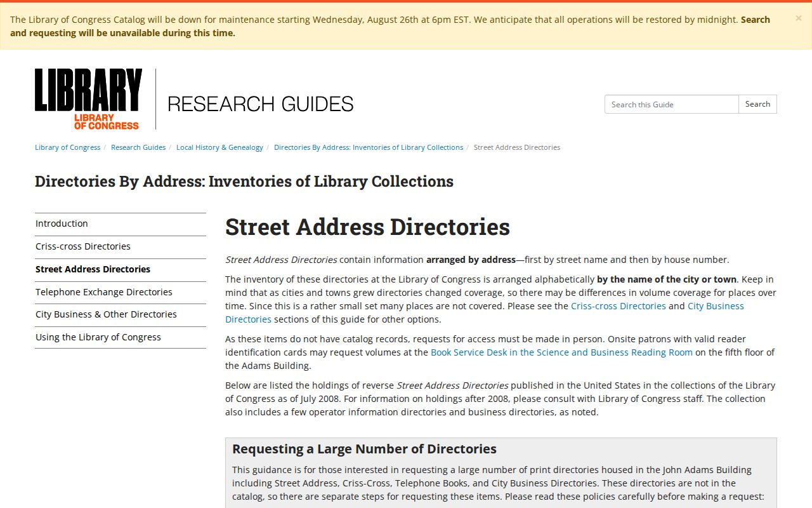Image resolution: width=812 pixels, height=508 pixels.
Task: Follow the inline Criss-cross Directories link
Action: tap(619, 306)
